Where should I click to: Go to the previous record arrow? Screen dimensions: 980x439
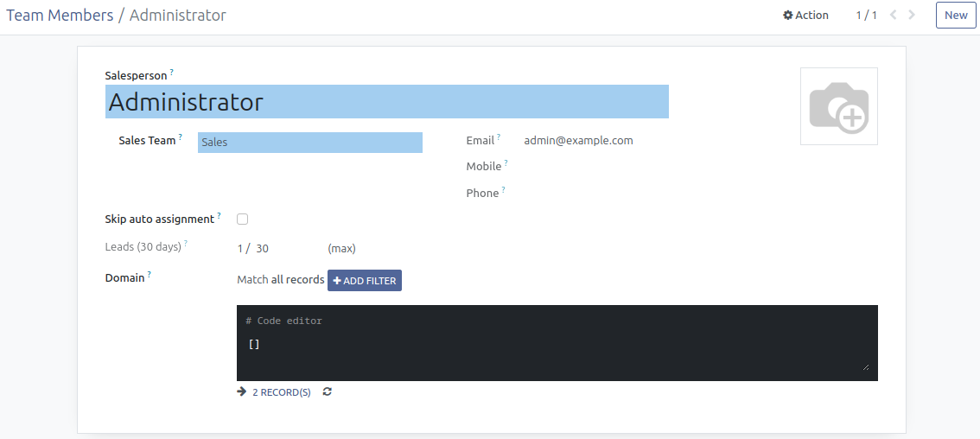(x=893, y=15)
